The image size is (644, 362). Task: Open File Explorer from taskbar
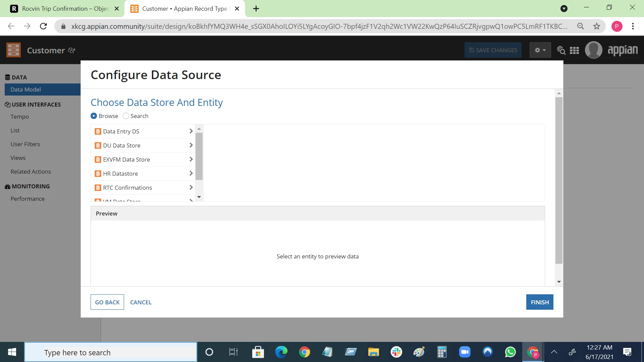[x=373, y=352]
